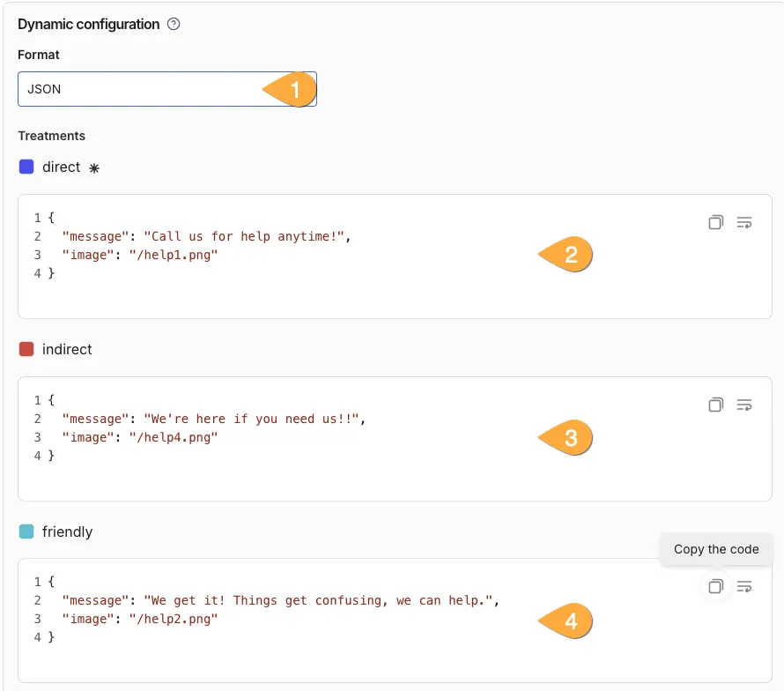784x691 pixels.
Task: Click the red swatch for indirect treatment
Action: [x=26, y=349]
